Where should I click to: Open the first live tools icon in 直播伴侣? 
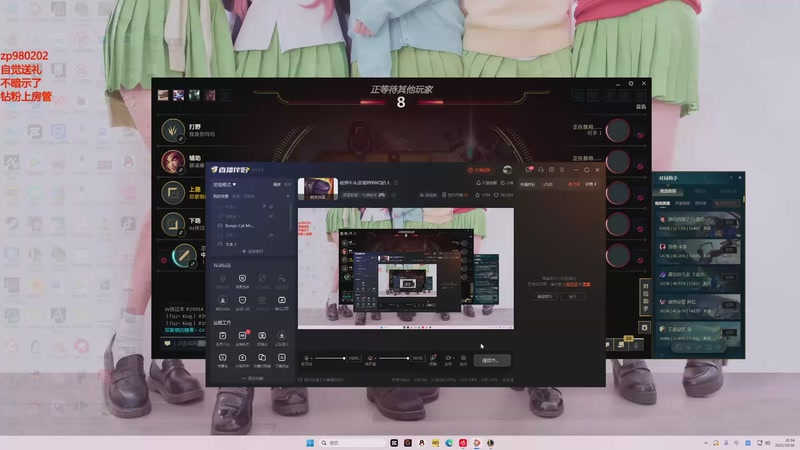point(222,336)
